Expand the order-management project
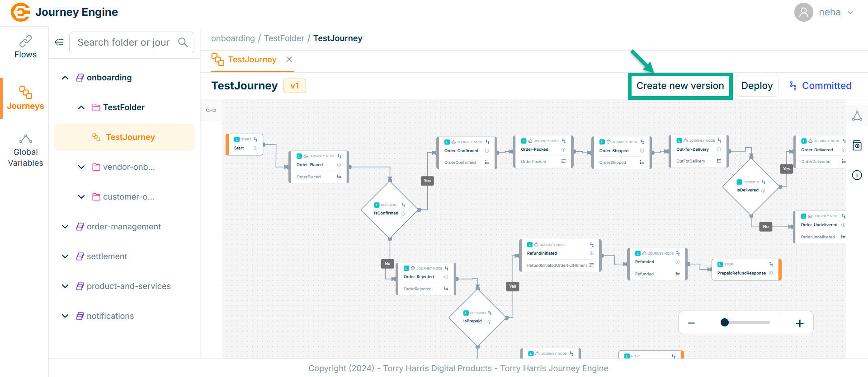 [65, 227]
